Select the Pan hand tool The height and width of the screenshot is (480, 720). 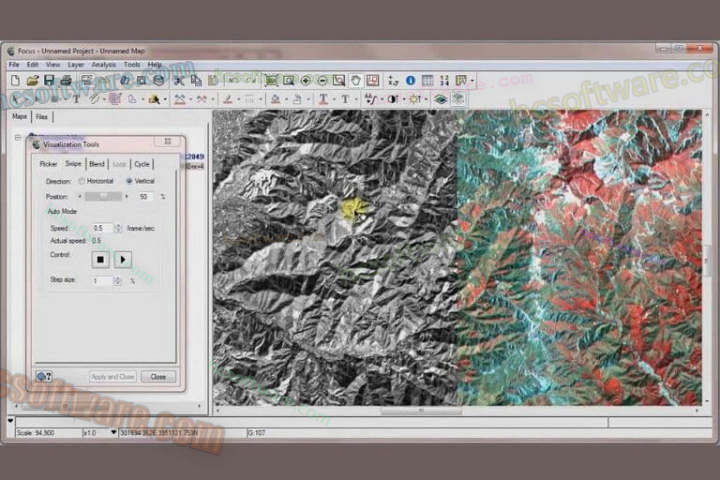pos(356,81)
